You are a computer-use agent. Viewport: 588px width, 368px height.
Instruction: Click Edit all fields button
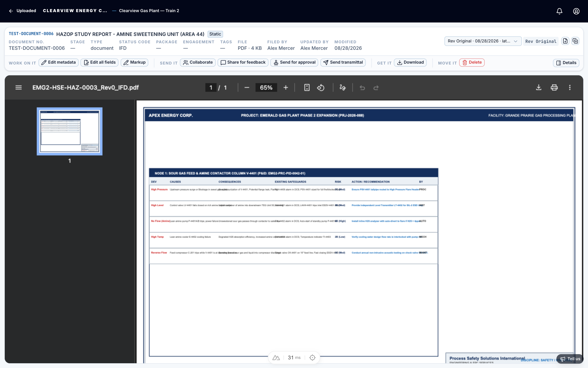pos(100,63)
